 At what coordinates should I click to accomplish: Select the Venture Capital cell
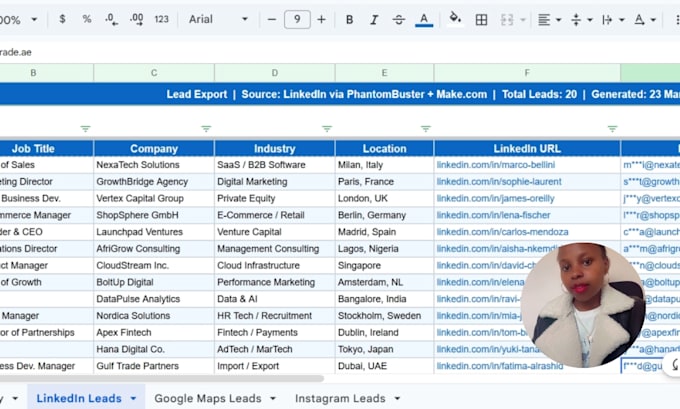275,232
